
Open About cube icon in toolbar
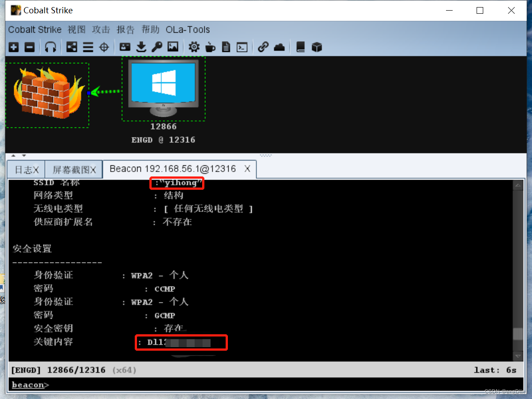(x=317, y=47)
